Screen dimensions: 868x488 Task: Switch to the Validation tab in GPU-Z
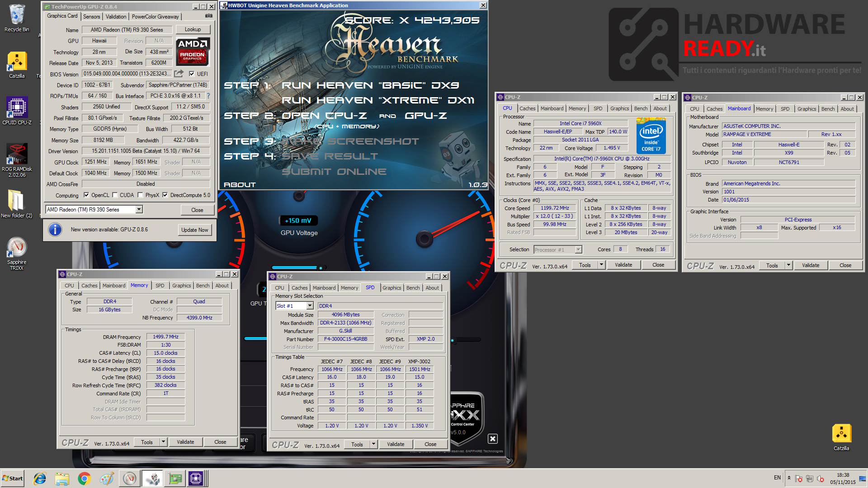pos(116,16)
